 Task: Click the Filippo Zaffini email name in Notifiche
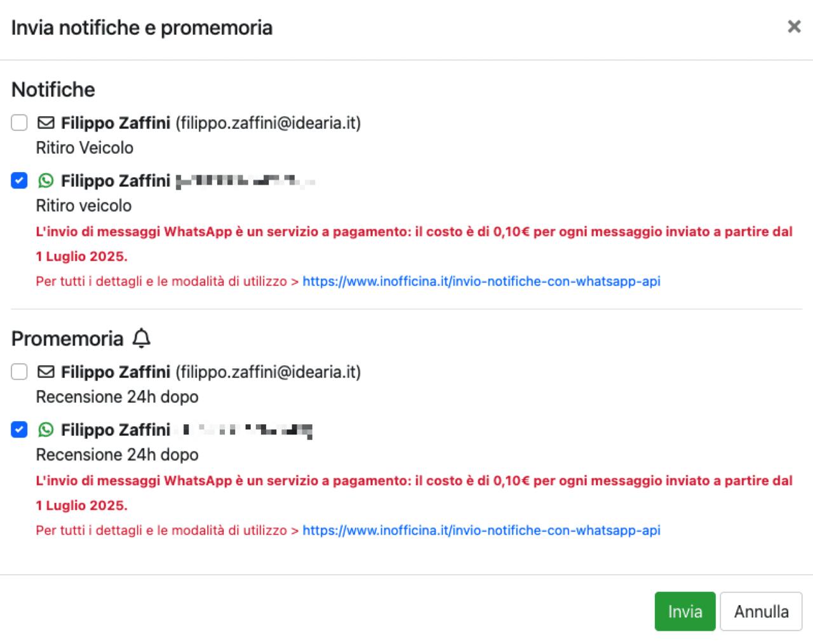click(116, 123)
